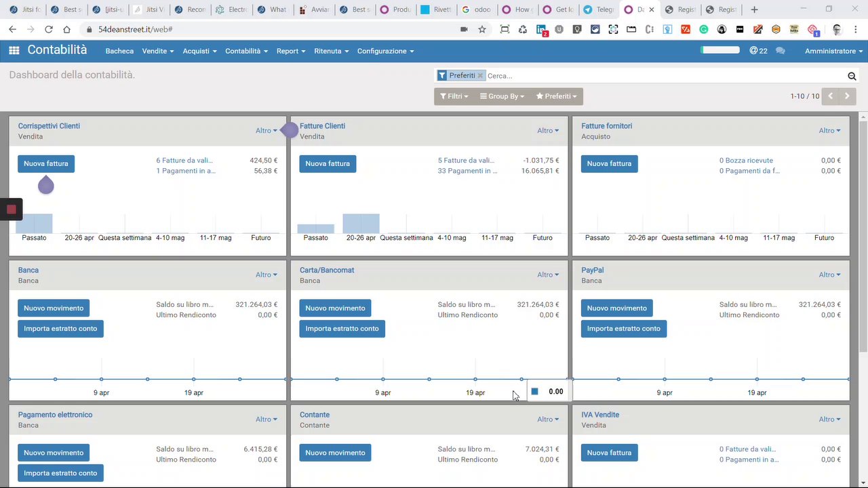Expand Altro on Carta/Bancomat card
Screen dimensions: 868x488
click(548, 274)
